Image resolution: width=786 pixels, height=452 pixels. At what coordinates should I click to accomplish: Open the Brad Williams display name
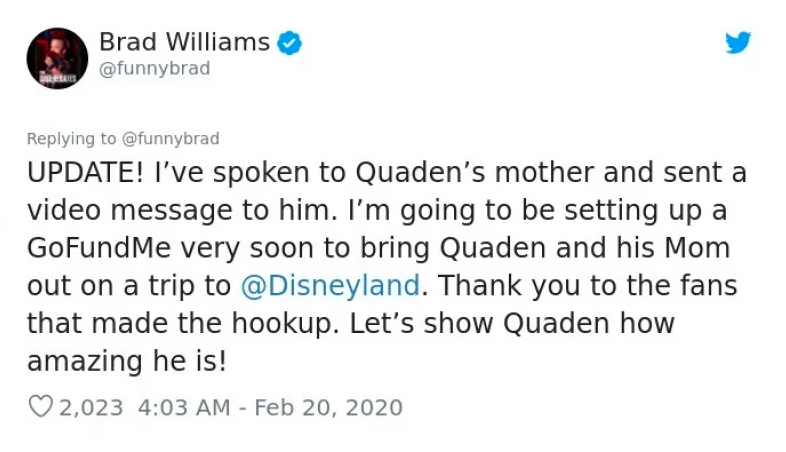(x=184, y=42)
